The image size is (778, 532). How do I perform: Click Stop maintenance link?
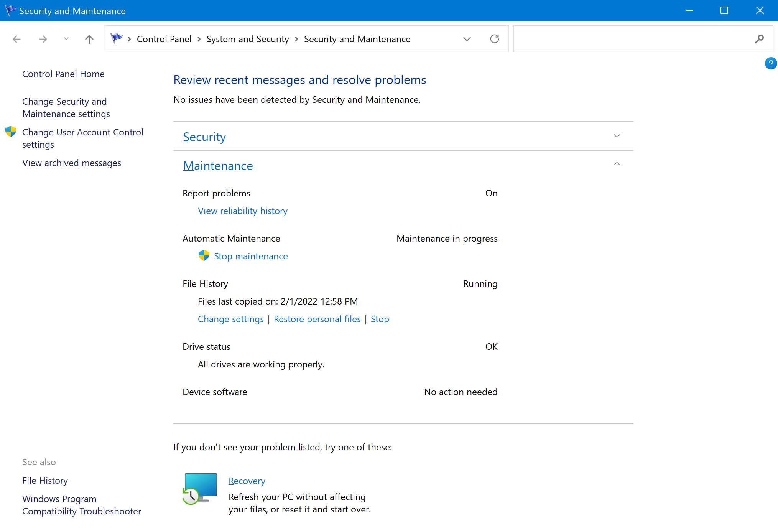coord(251,256)
